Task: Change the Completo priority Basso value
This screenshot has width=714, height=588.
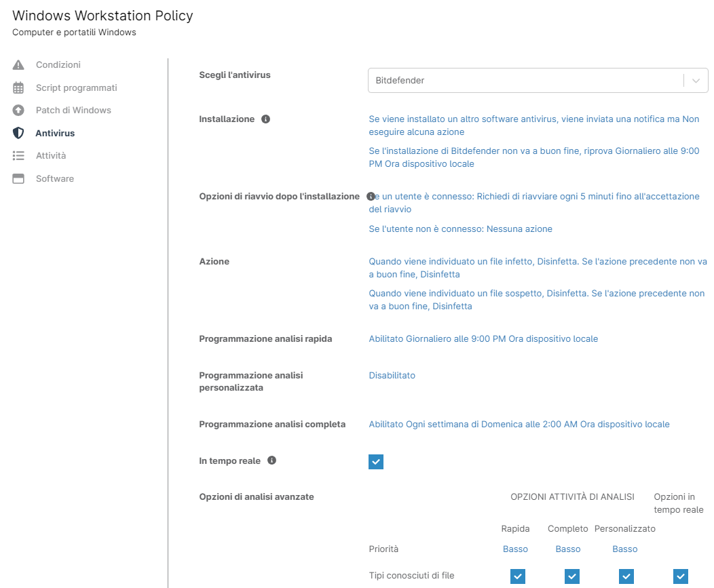Action: coord(567,549)
